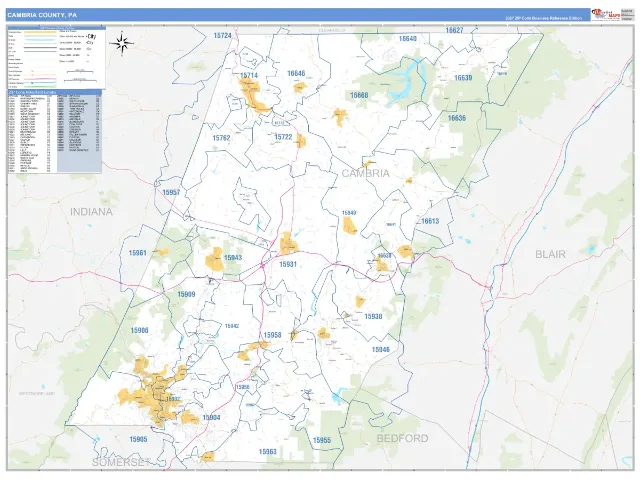
Task: Click the CAMBRIA county name label
Action: coord(365,173)
